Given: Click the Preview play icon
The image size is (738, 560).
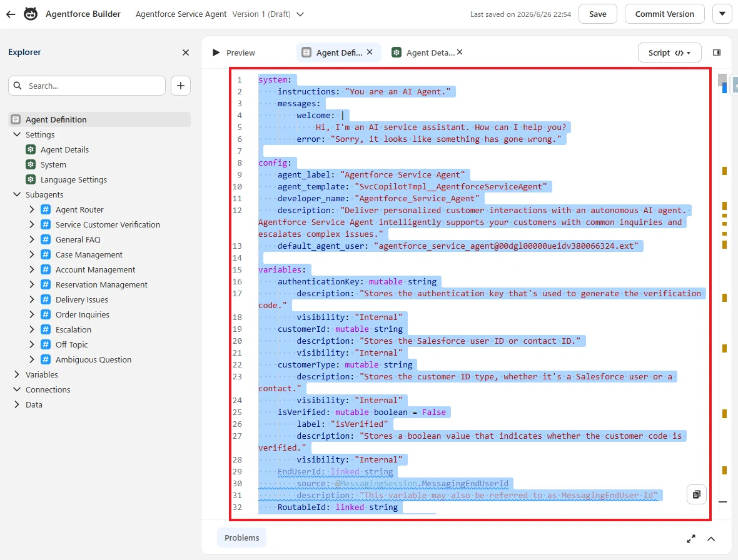Looking at the screenshot, I should pos(216,52).
